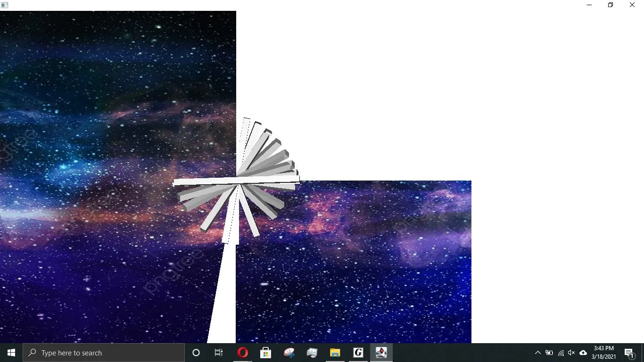Click the 'Type here to search' box
Viewport: 644px width, 362px height.
pos(104,353)
